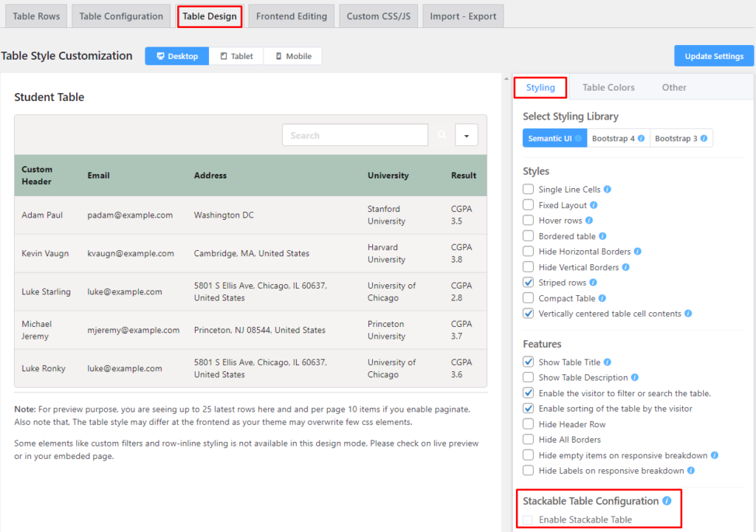The image size is (756, 532).
Task: Switch preview to Tablet view
Action: (x=236, y=56)
